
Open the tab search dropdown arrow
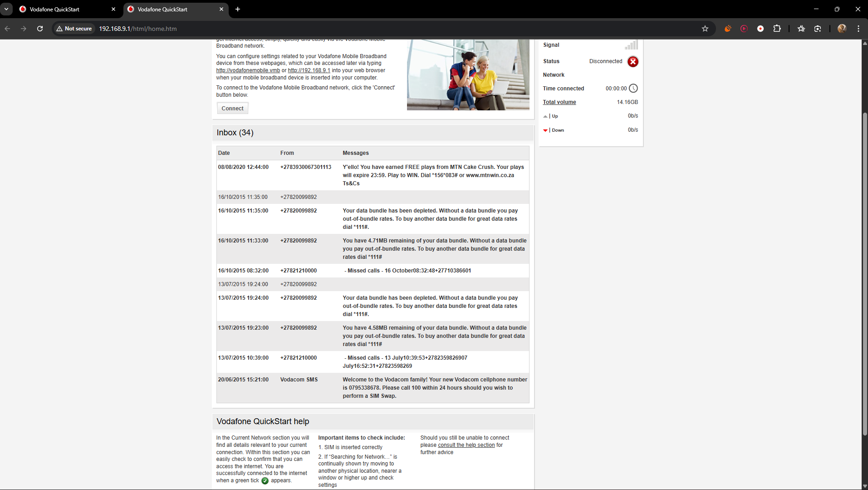[x=6, y=9]
